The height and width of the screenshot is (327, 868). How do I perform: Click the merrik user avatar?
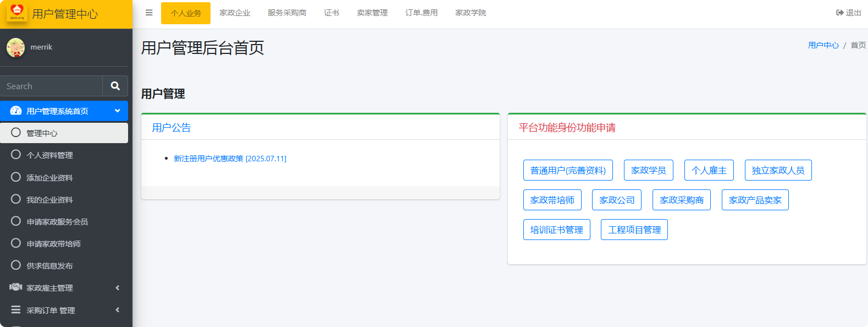15,47
